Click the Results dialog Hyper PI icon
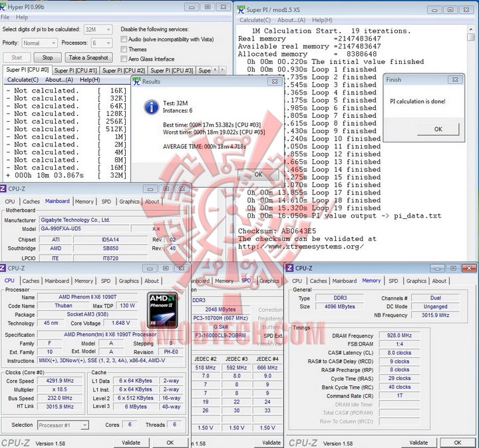The image size is (479, 448). (x=136, y=81)
